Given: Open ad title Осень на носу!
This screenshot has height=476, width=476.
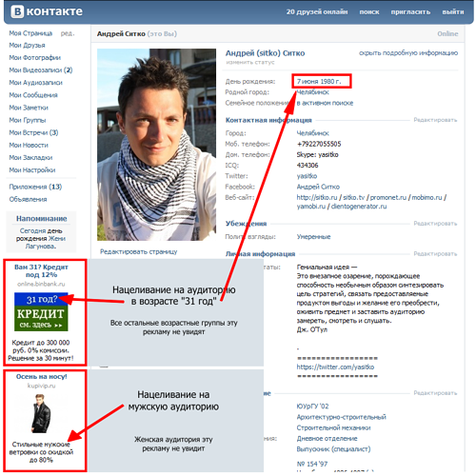Looking at the screenshot, I should coord(42,377).
